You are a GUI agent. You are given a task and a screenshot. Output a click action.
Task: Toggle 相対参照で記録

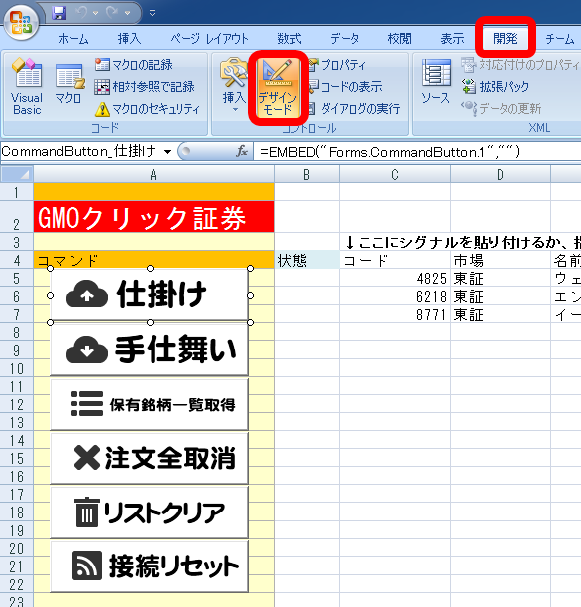pos(144,87)
